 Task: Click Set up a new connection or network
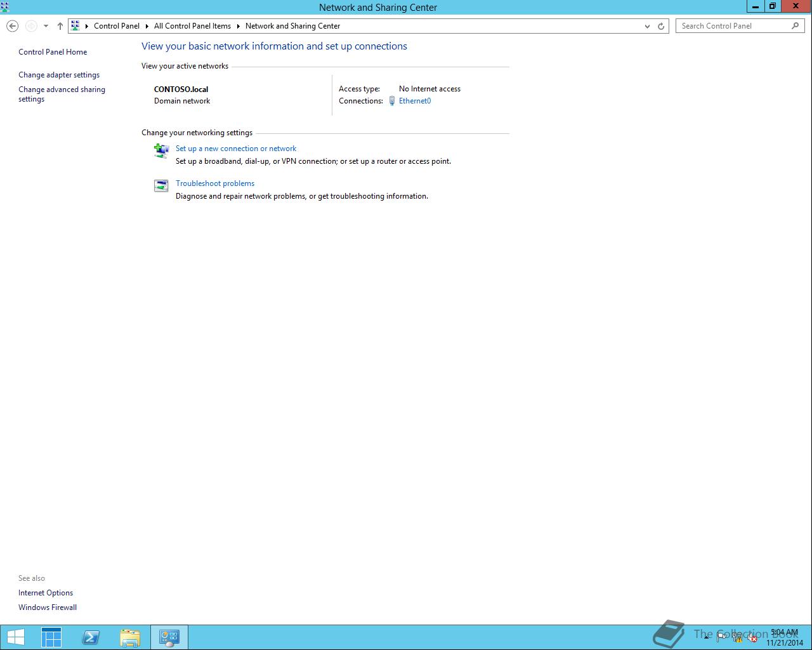point(236,149)
